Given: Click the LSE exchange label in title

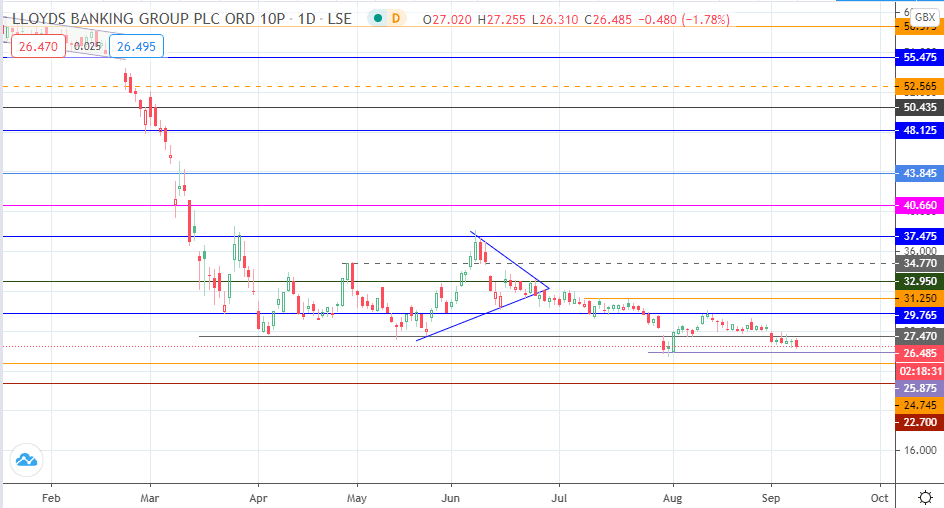Looking at the screenshot, I should click(x=340, y=19).
